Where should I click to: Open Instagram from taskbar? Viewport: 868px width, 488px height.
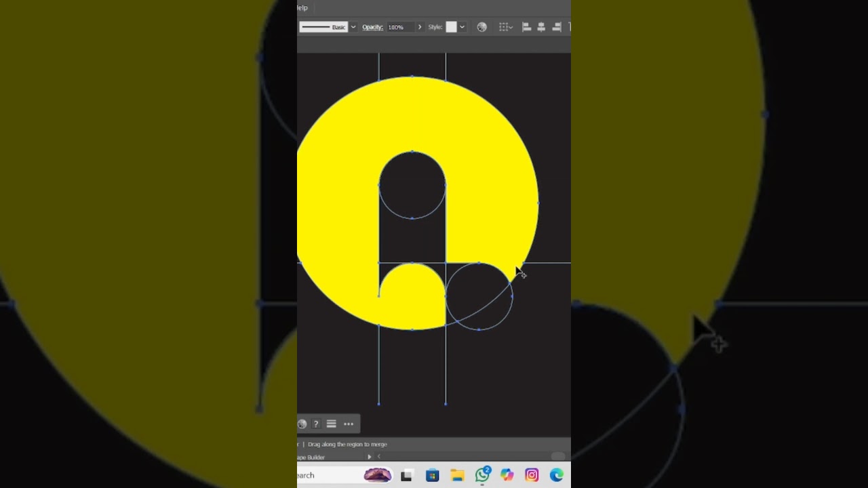tap(532, 476)
